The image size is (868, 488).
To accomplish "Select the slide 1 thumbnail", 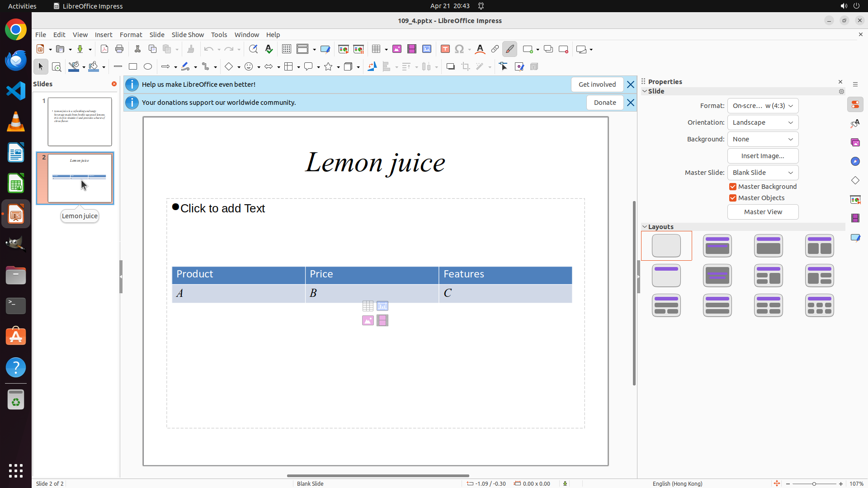I will (x=80, y=122).
